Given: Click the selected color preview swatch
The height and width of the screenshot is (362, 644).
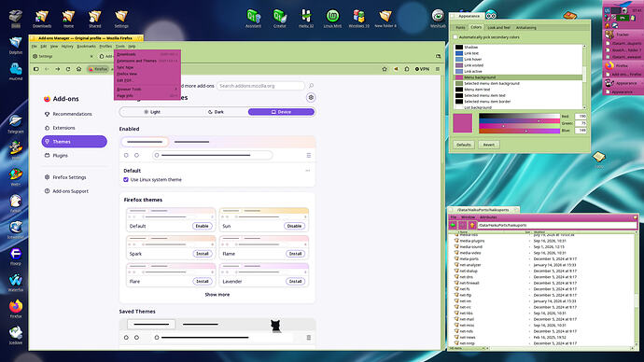Looking at the screenshot, I should [463, 123].
